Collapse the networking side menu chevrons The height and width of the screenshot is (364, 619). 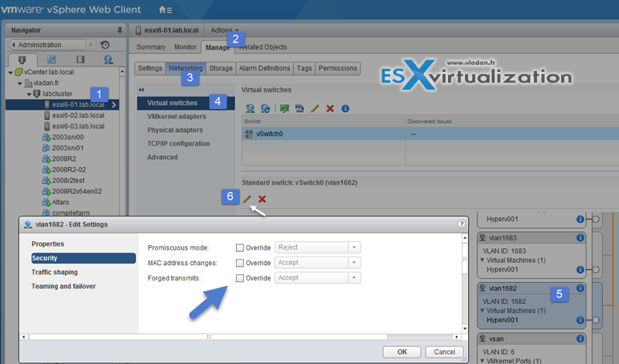point(142,90)
